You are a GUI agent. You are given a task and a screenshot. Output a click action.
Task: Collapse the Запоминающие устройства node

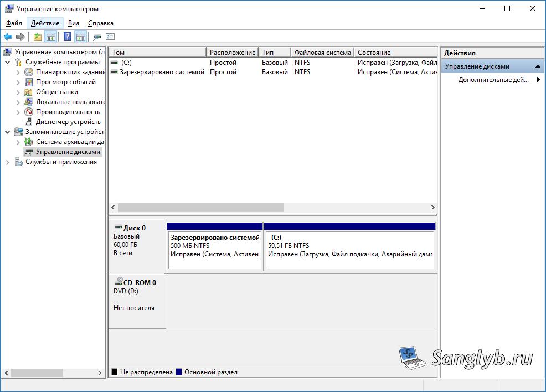pos(8,132)
